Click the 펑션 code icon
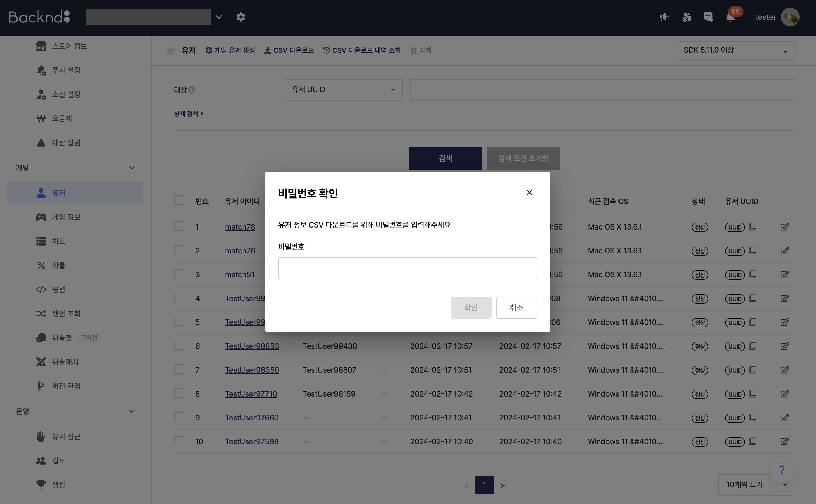Viewport: 816px width, 504px height. (41, 289)
